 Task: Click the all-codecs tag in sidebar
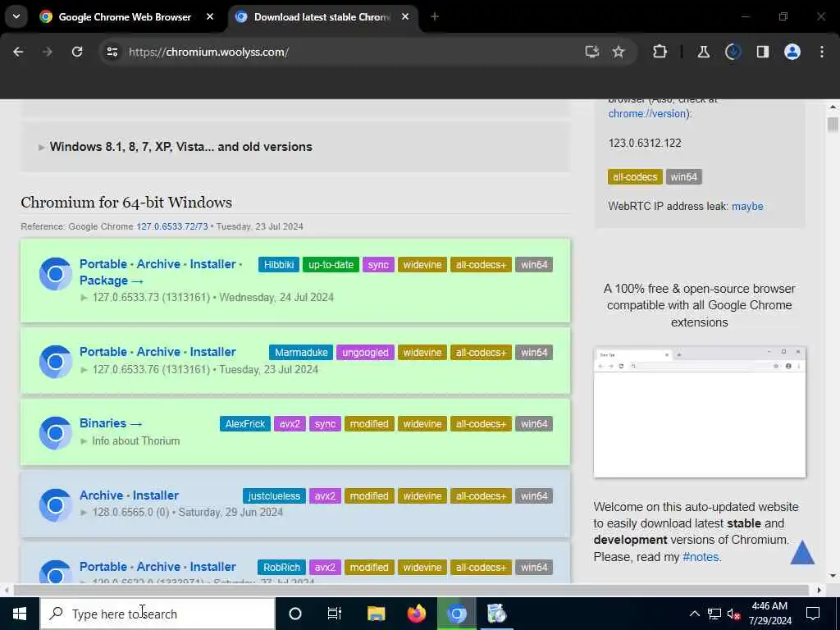[635, 177]
